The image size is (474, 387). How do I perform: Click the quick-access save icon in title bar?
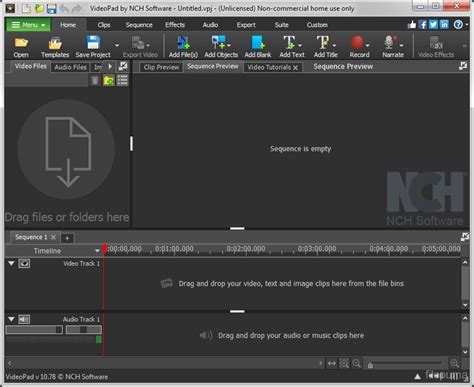(52, 8)
